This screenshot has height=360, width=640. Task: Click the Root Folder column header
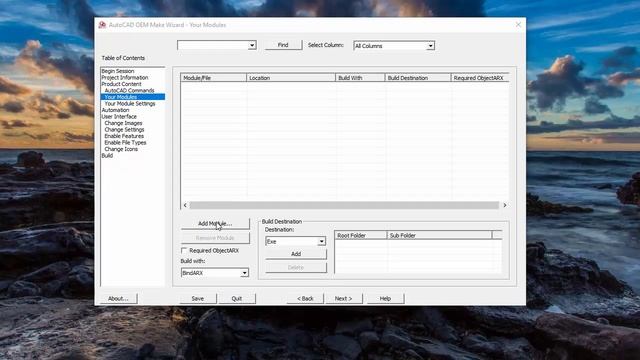[360, 236]
